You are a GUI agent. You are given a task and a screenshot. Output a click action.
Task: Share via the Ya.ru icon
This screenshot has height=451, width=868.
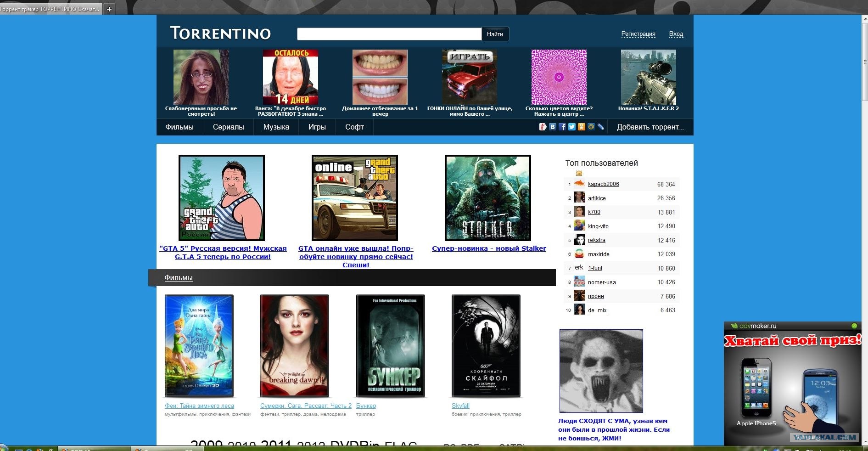[543, 127]
